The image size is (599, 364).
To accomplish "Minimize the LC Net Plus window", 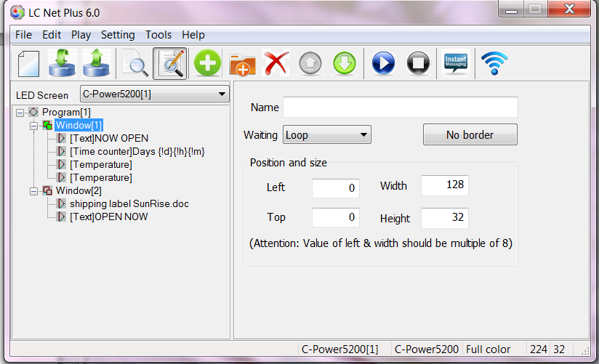I will [x=511, y=9].
